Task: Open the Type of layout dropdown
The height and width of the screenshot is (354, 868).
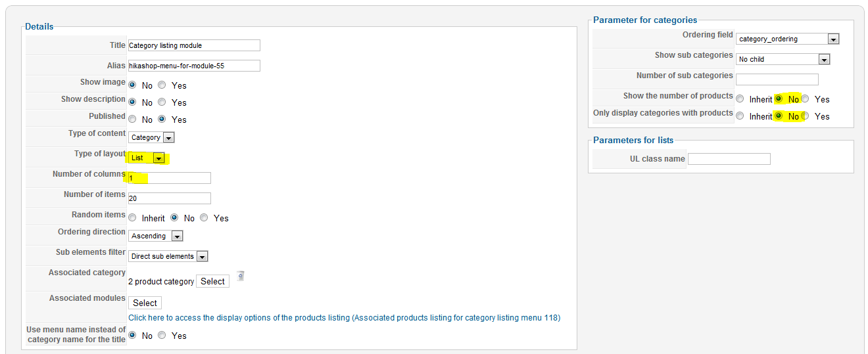Action: coord(147,158)
